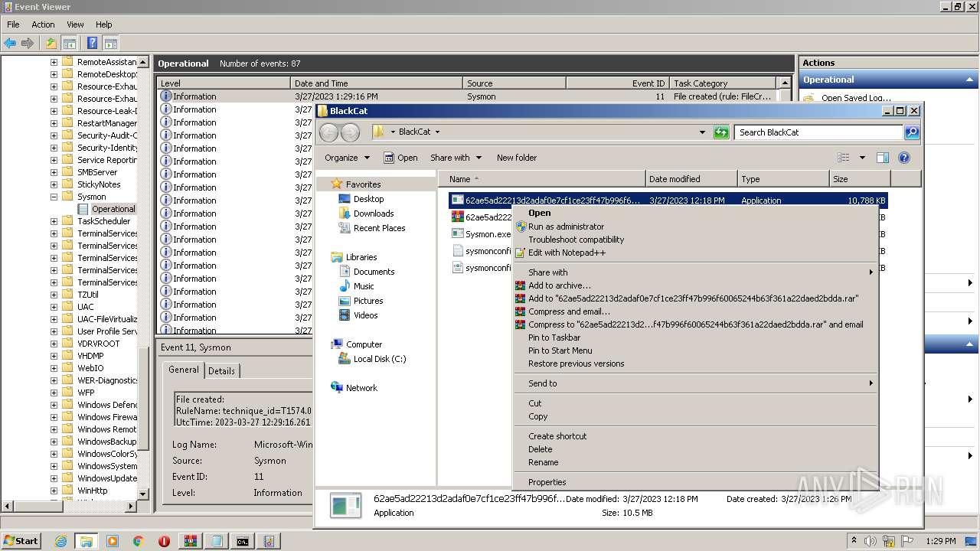
Task: Open the File menu in Event Viewer
Action: 13,24
